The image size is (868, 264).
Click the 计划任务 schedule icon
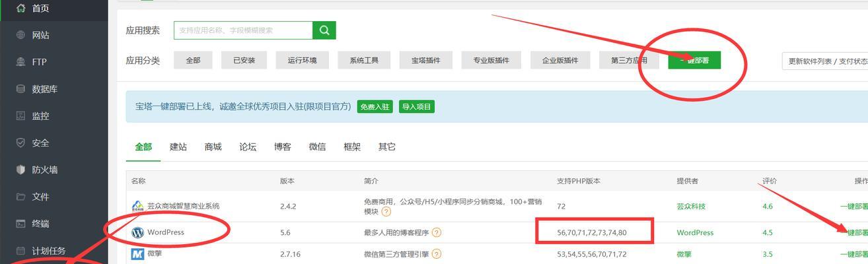coord(20,251)
